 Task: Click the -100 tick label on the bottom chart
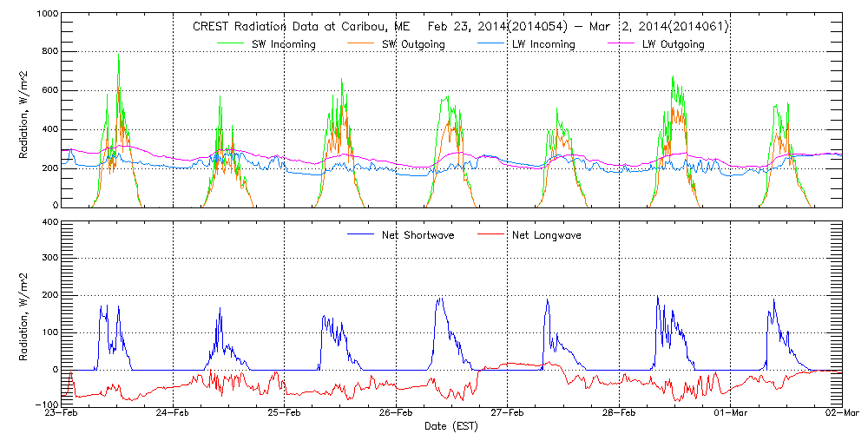point(47,404)
